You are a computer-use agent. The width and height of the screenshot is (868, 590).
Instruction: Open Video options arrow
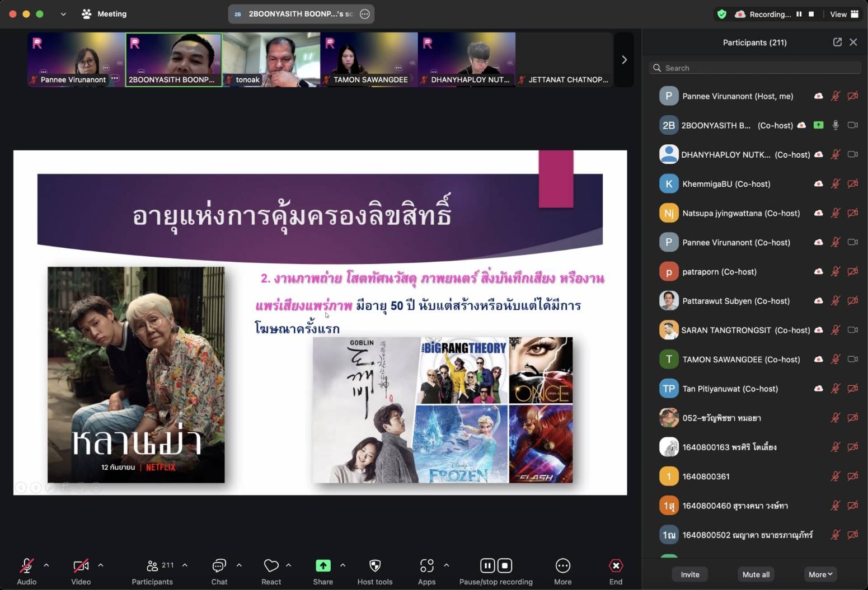point(101,565)
